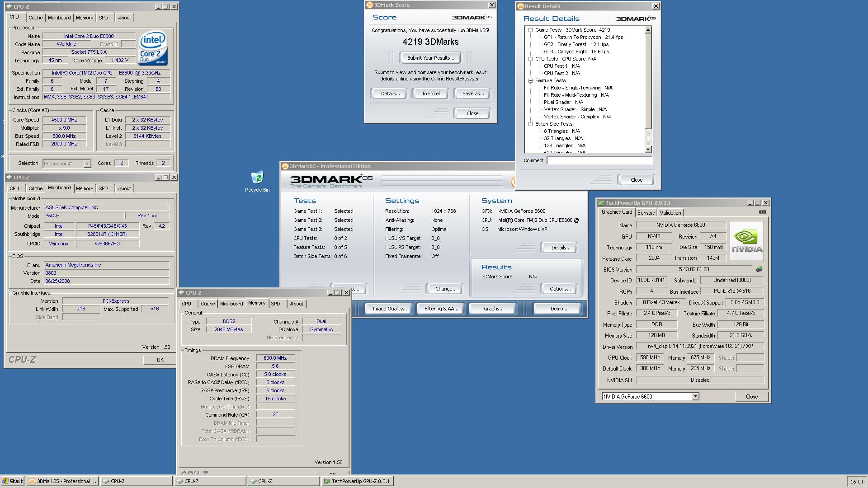Click the 3DMark05 Professional Edition title icon
This screenshot has width=868, height=488.
coord(285,166)
